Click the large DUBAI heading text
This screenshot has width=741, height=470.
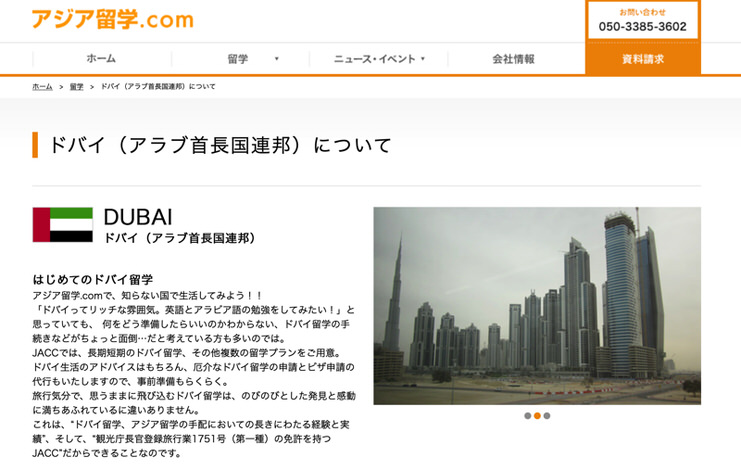[x=138, y=217]
